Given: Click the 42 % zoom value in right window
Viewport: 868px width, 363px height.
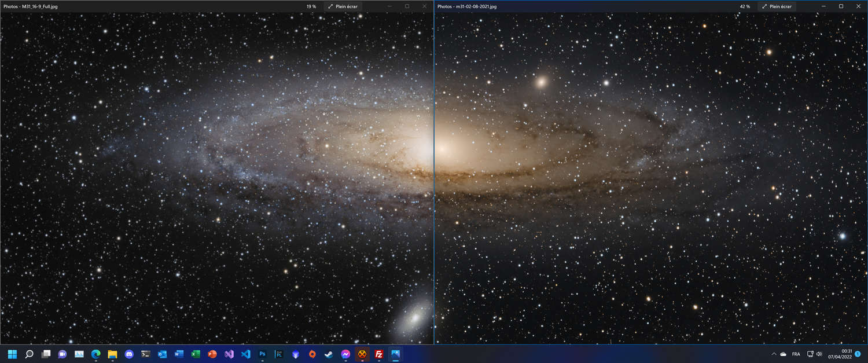Looking at the screenshot, I should [x=745, y=6].
